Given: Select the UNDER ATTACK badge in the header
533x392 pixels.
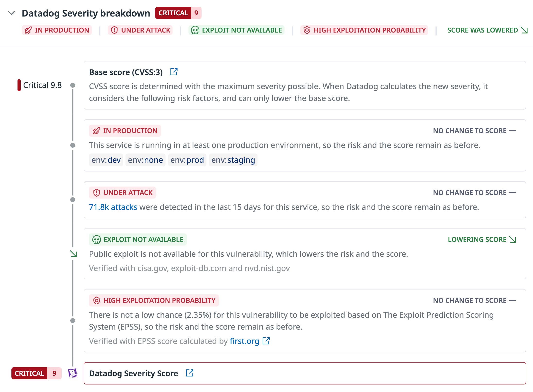Looking at the screenshot, I should point(140,30).
